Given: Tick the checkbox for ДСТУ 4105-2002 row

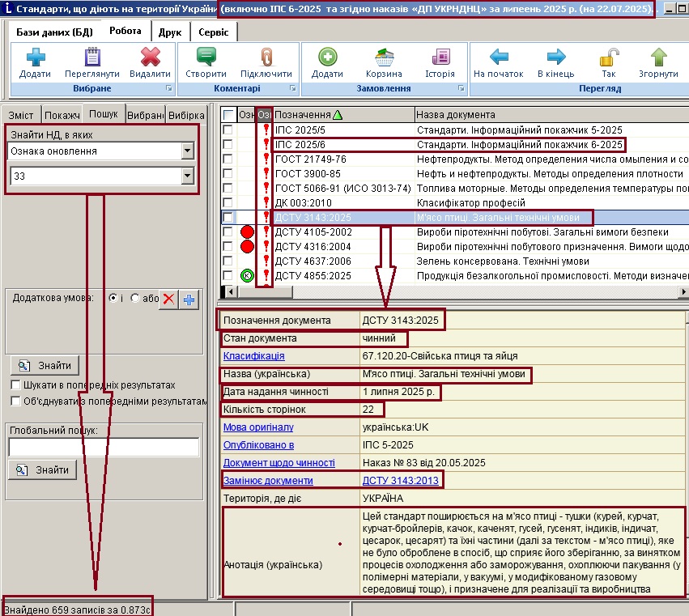Looking at the screenshot, I should tap(228, 232).
